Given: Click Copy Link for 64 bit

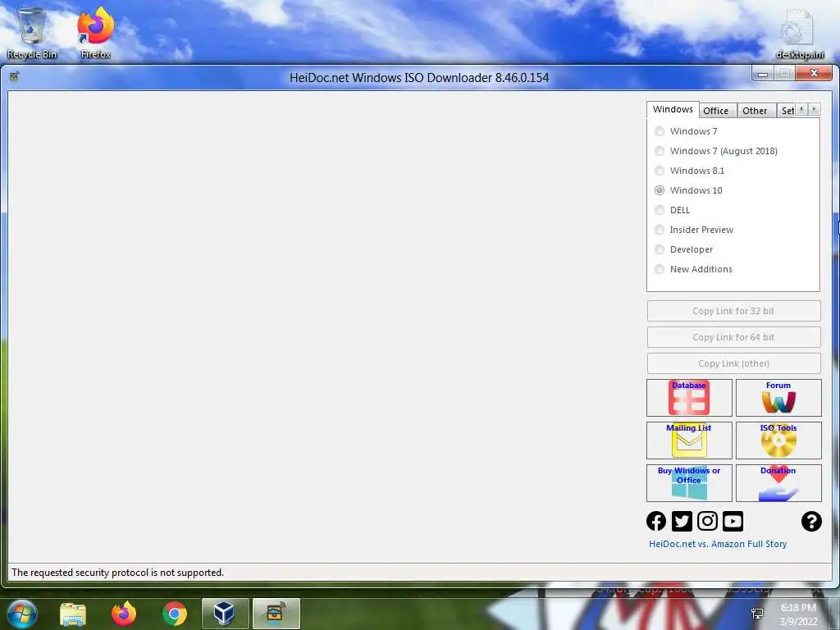Looking at the screenshot, I should point(733,337).
